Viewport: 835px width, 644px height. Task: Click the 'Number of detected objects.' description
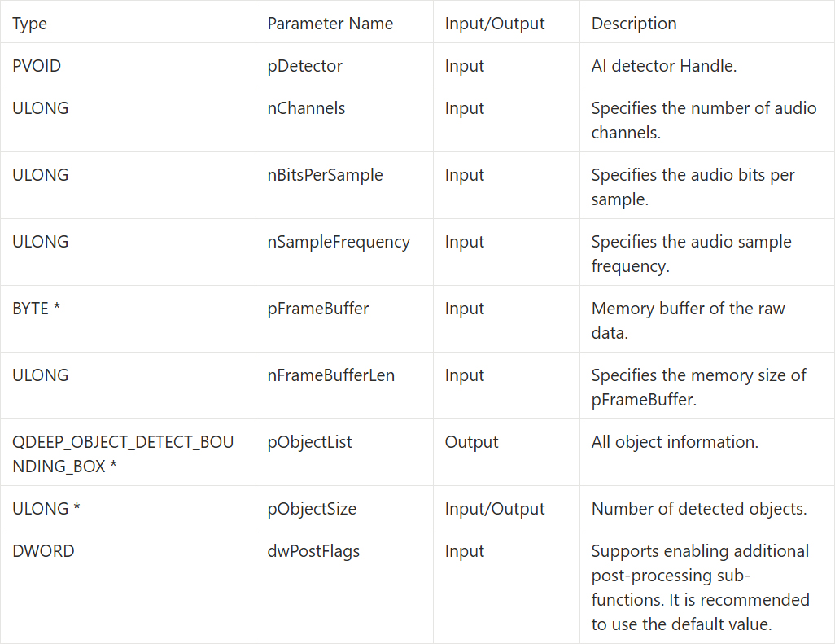pos(698,509)
